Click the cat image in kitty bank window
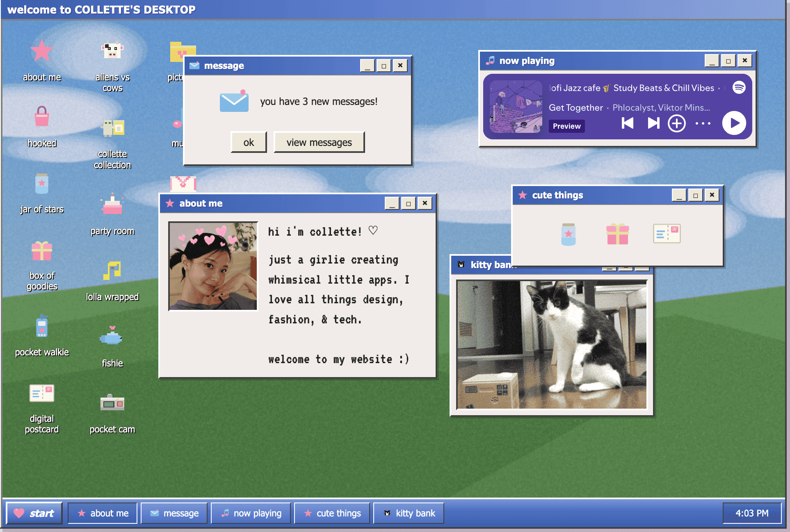 tap(552, 344)
